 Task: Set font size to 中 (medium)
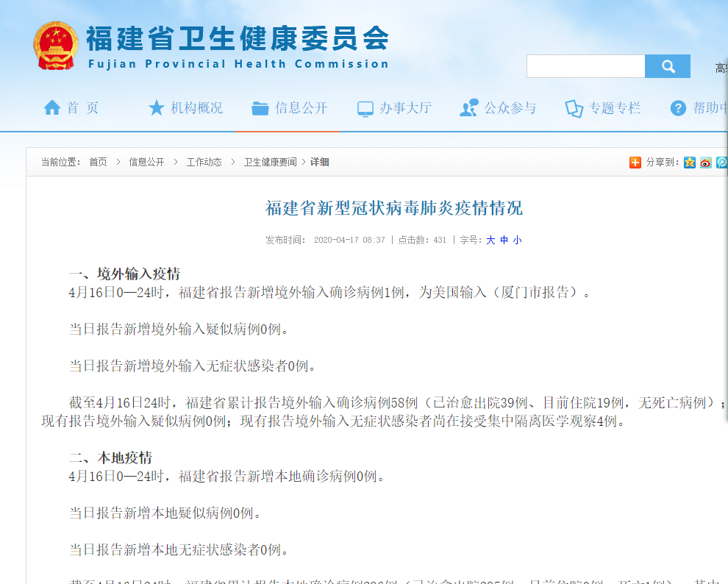tap(504, 240)
